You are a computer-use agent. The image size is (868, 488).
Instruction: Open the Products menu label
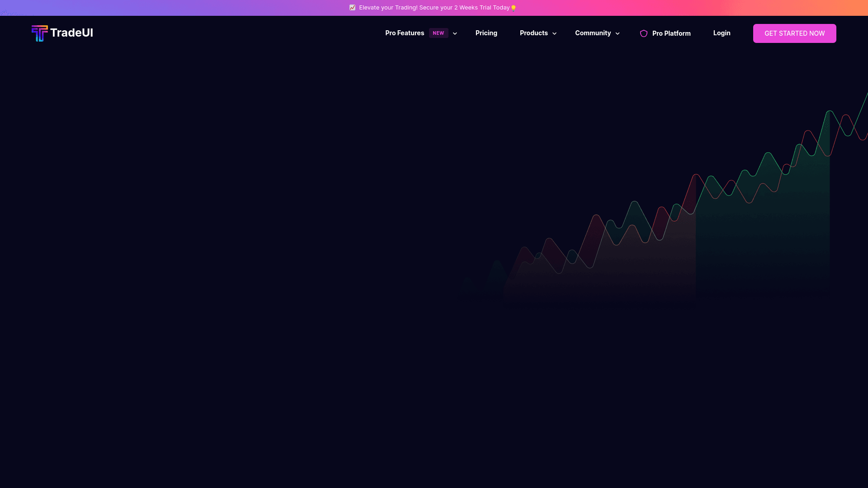click(533, 33)
